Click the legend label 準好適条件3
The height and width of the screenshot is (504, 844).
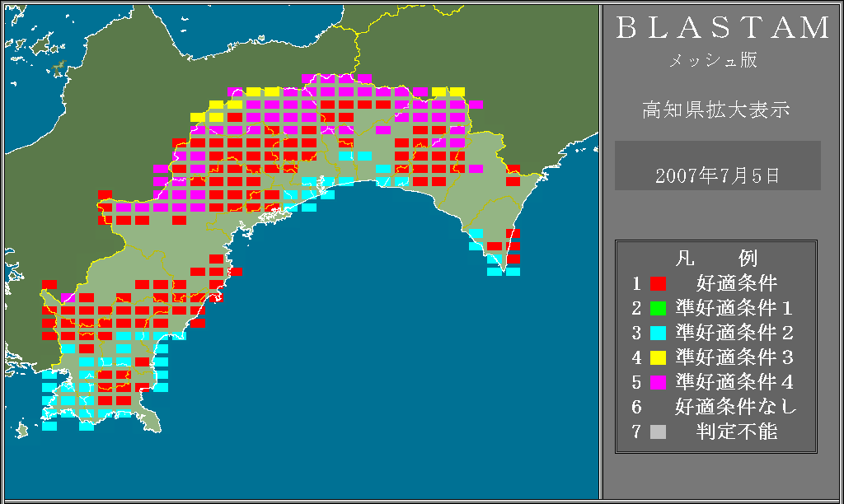tap(734, 357)
